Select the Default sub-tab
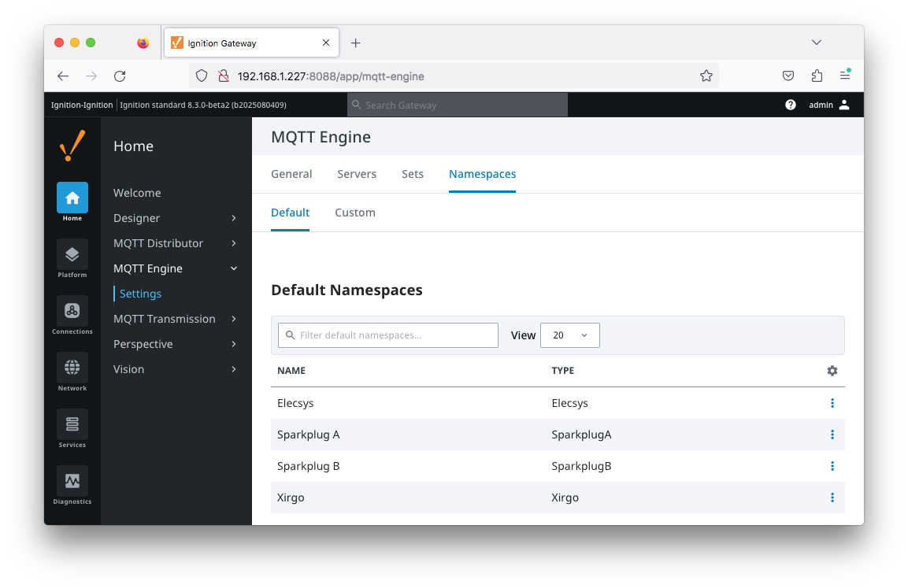 tap(290, 213)
